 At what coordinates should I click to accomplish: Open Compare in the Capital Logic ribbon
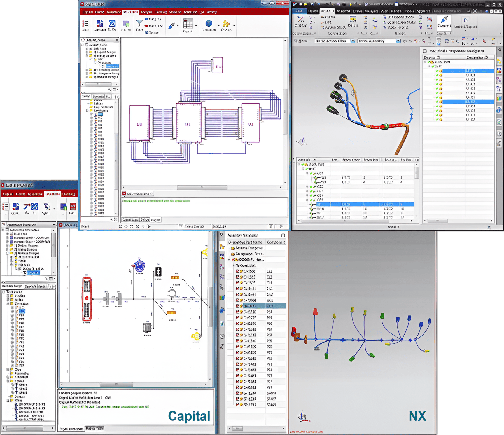click(99, 25)
